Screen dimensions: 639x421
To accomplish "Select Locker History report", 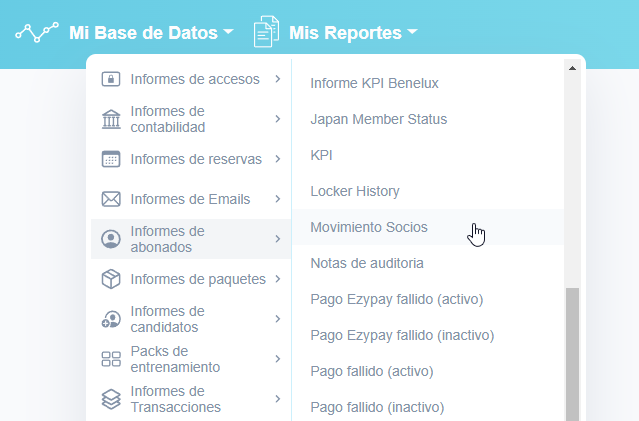I will coord(355,191).
